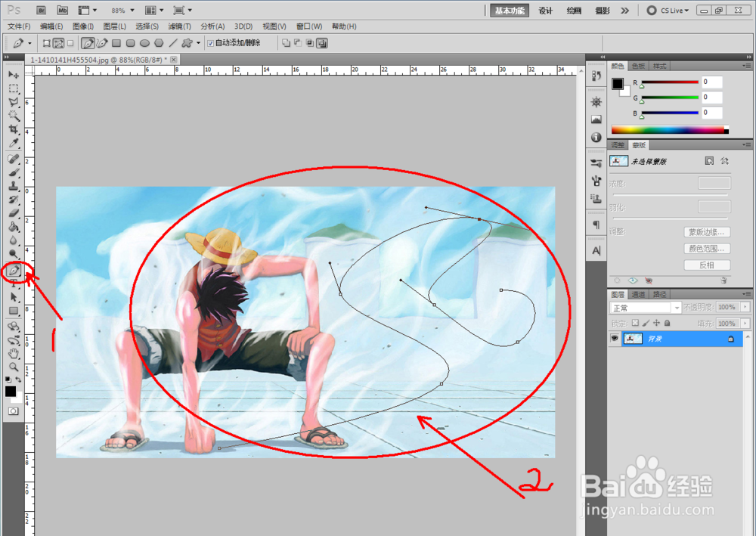
Task: Toggle lock transparent pixels in Layers panel
Action: pos(636,323)
